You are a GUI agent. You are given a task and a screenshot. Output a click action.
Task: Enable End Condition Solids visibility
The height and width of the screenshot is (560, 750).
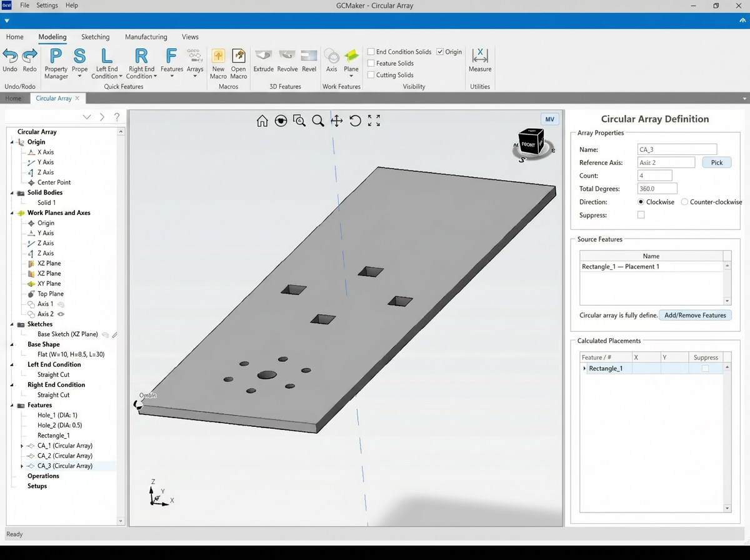[x=371, y=52]
